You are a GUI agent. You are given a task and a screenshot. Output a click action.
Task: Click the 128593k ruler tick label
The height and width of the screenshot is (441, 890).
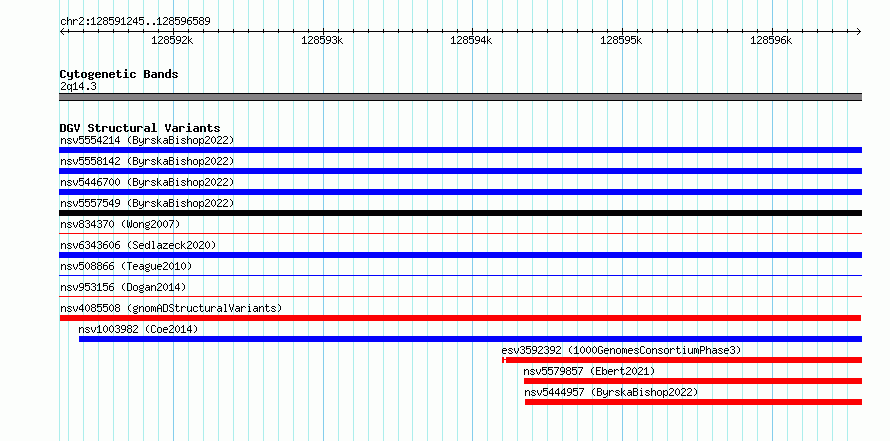pos(322,40)
